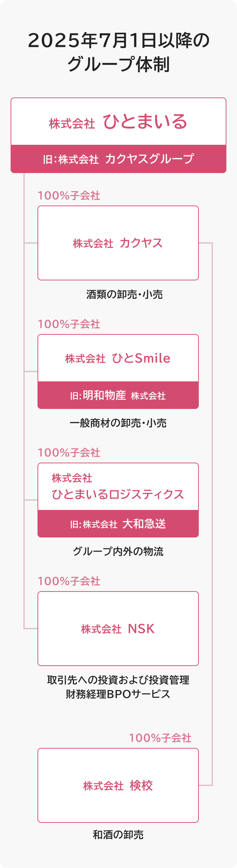Select the 株式会社 カクヤス subsidiary box

point(118,243)
